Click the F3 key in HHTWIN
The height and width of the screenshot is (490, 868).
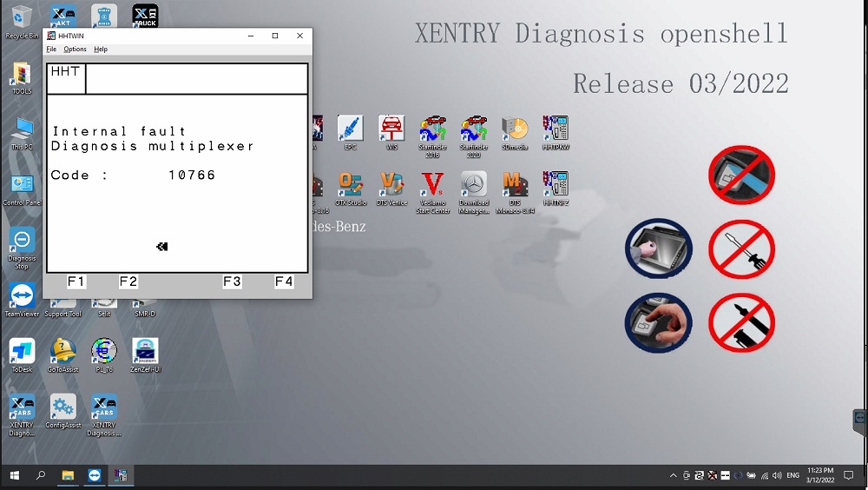tap(232, 281)
